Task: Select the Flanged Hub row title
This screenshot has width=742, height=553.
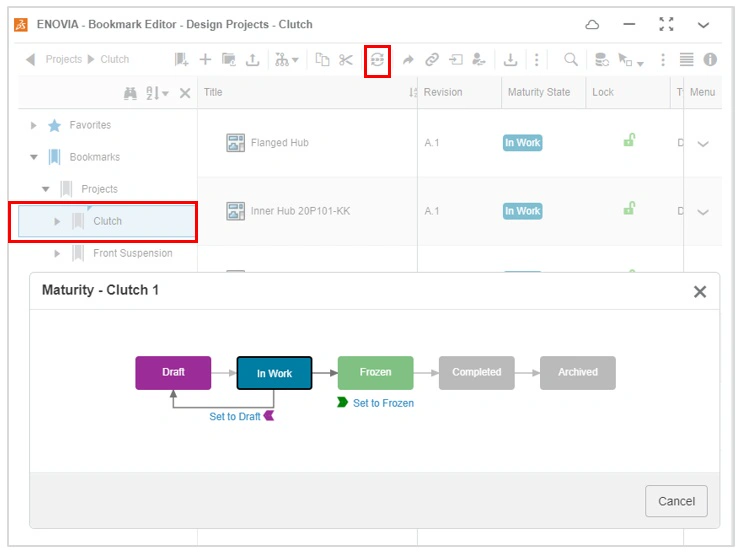Action: [x=280, y=143]
